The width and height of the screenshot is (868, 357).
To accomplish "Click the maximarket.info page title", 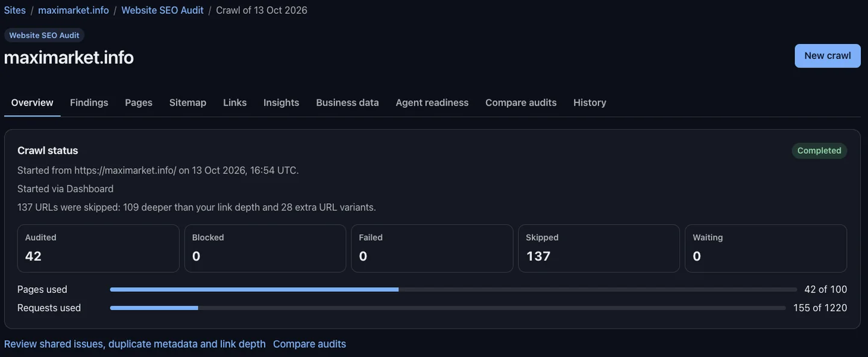I will click(x=69, y=57).
